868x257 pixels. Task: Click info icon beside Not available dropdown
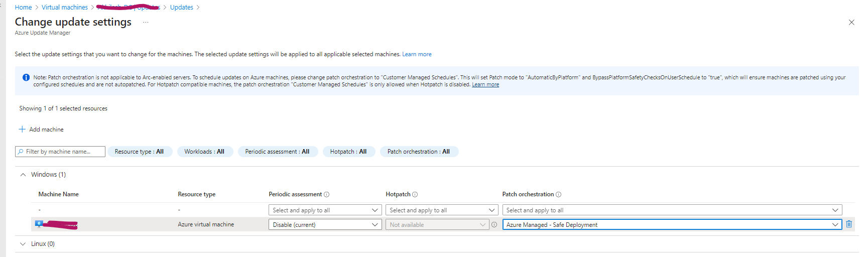(x=494, y=224)
